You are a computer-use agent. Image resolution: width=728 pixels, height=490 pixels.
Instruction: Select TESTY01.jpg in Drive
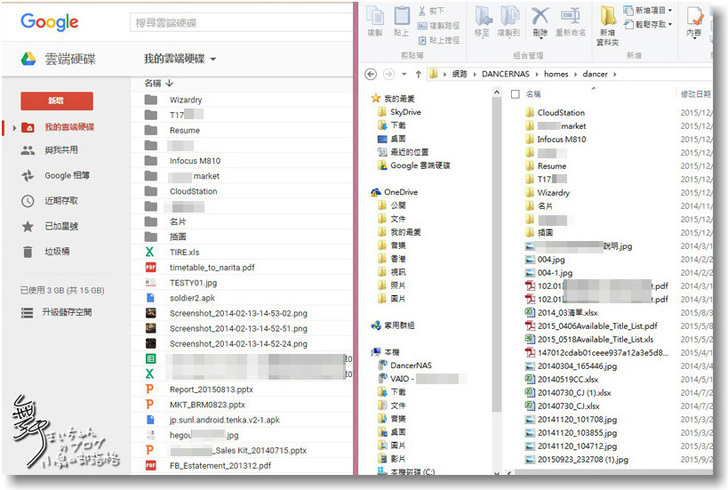(193, 282)
